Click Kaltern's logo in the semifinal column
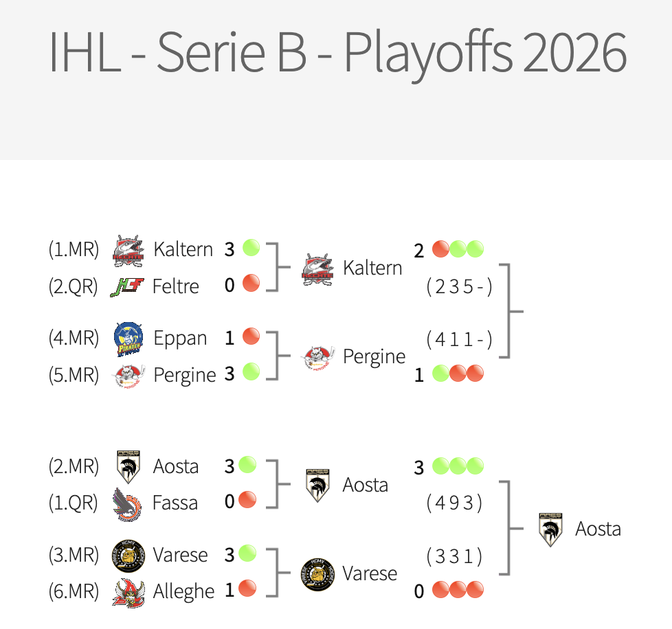 tap(317, 268)
